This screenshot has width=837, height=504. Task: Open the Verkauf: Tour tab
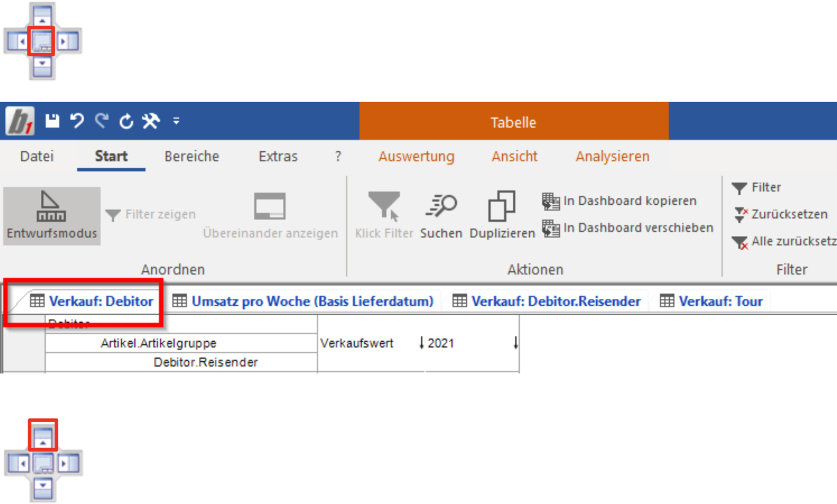click(x=711, y=301)
